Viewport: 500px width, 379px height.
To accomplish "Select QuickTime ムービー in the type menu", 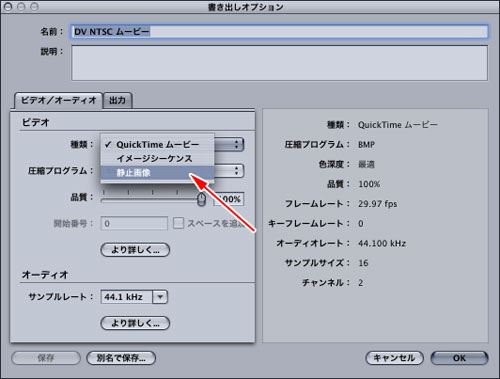I will 157,145.
